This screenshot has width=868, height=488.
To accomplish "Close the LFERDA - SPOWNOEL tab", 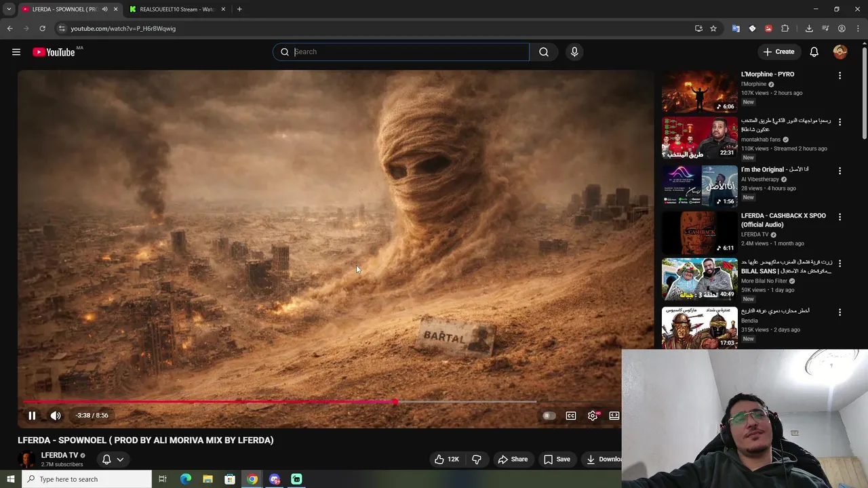I will [x=115, y=9].
